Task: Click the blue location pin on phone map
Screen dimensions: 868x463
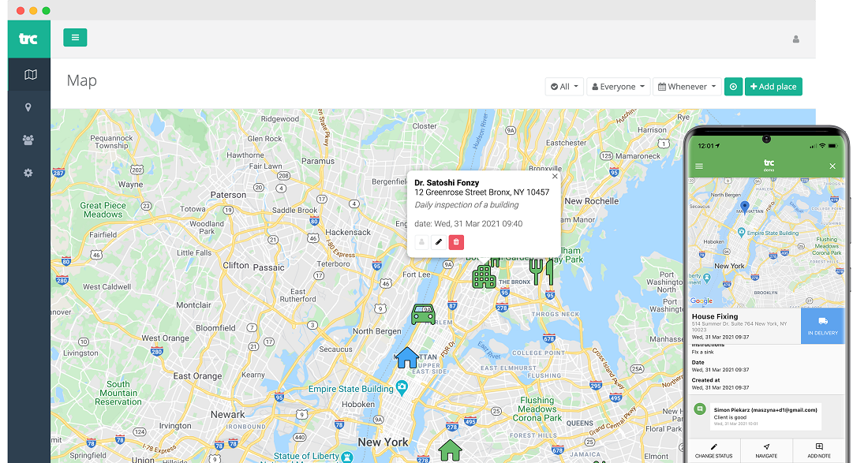Action: (745, 208)
